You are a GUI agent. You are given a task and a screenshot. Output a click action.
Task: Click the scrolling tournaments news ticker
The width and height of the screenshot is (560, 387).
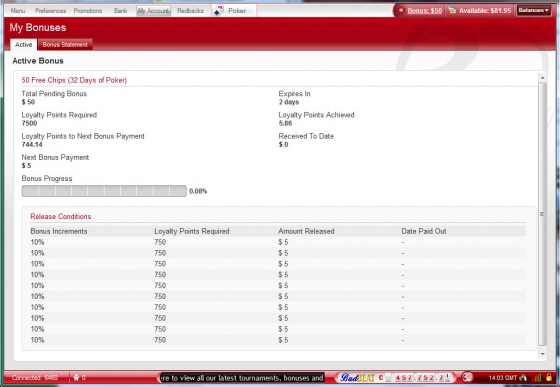241,378
